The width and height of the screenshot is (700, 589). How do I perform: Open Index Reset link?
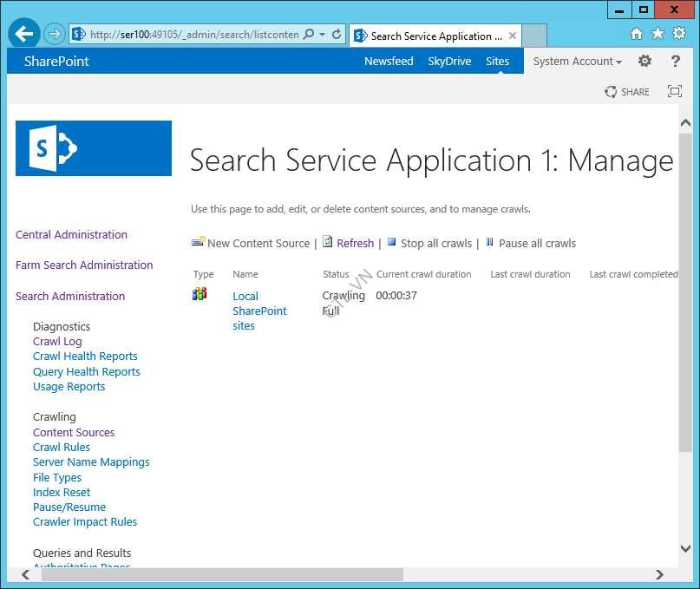click(x=62, y=492)
